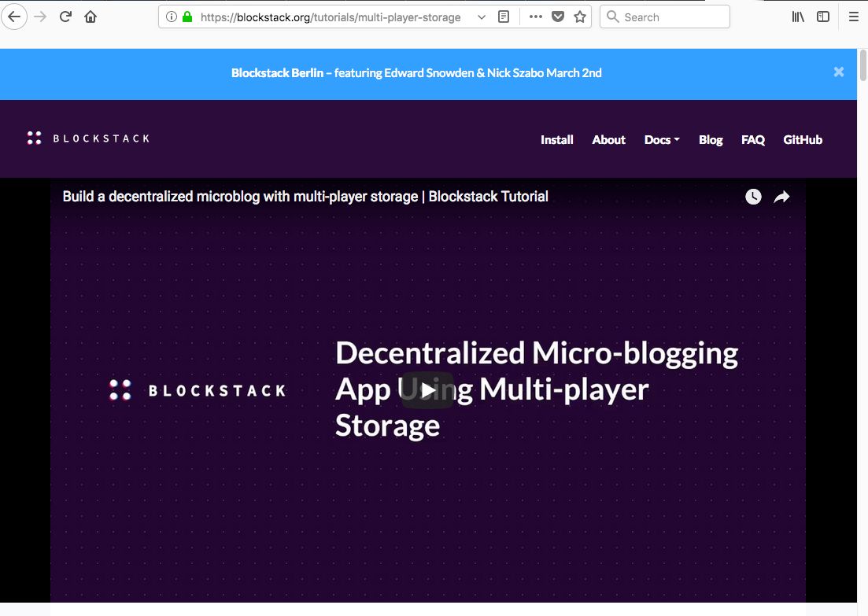Image resolution: width=868 pixels, height=616 pixels.
Task: Open the video title link on YouTube
Action: 305,197
